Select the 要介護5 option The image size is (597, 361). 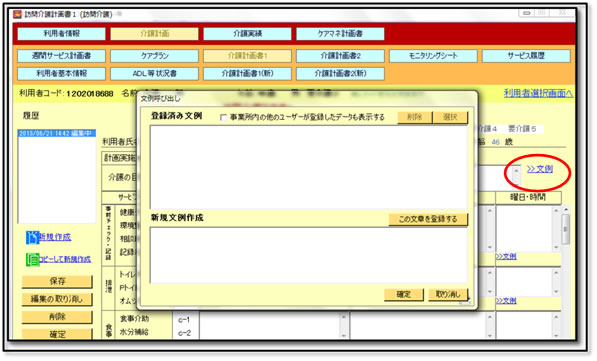click(522, 129)
